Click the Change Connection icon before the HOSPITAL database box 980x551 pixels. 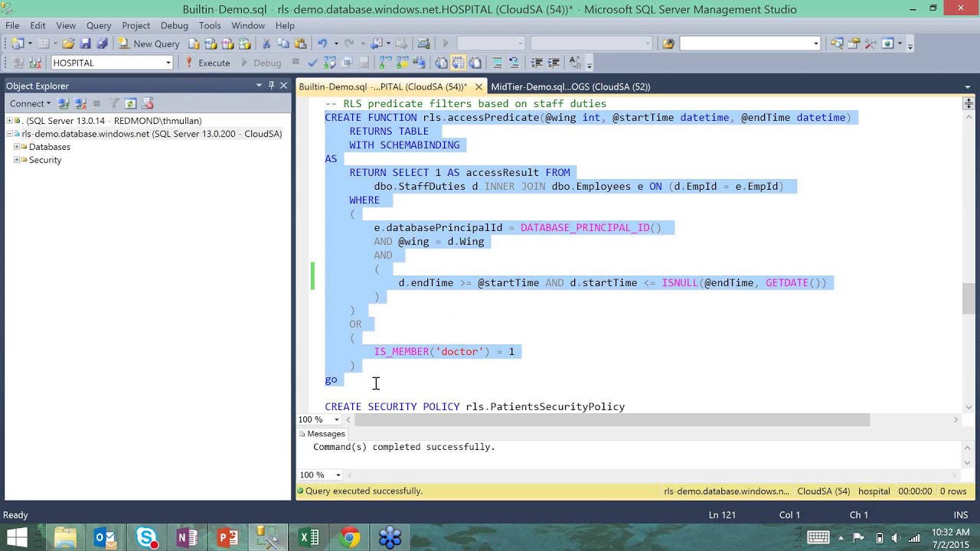point(35,63)
